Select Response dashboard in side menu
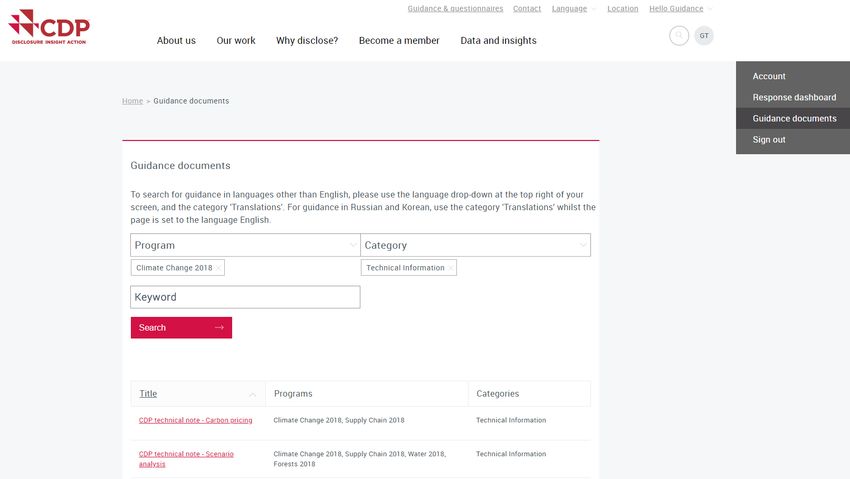 [793, 98]
